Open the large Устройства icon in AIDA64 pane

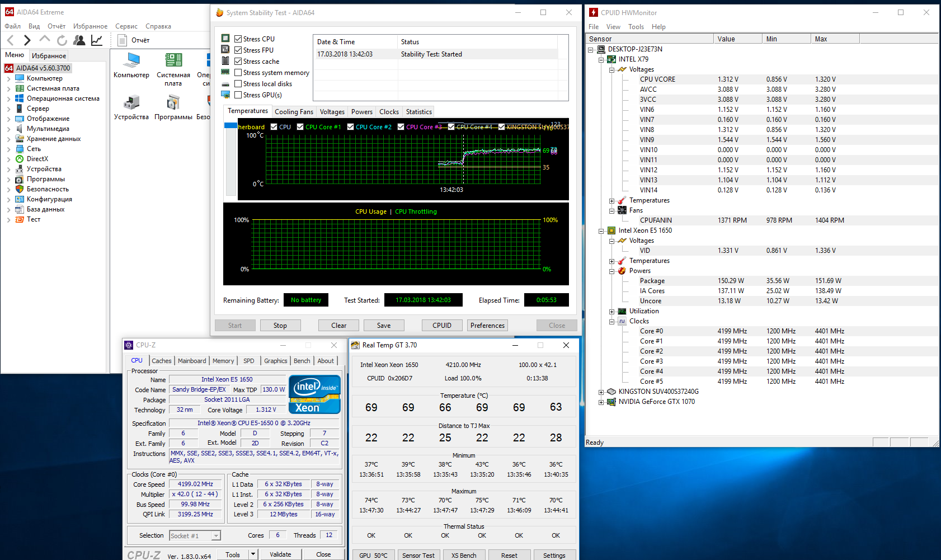tap(131, 102)
